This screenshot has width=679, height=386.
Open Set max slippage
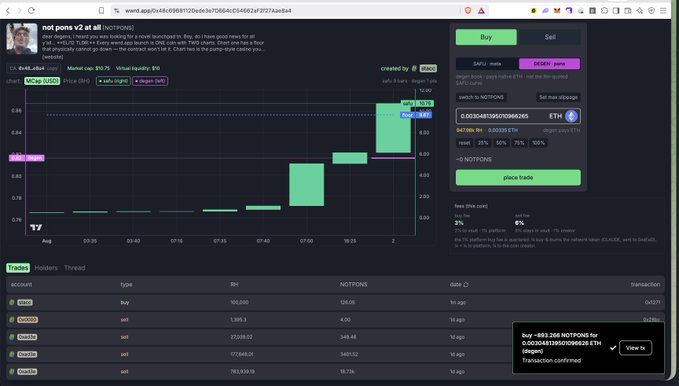(x=558, y=97)
